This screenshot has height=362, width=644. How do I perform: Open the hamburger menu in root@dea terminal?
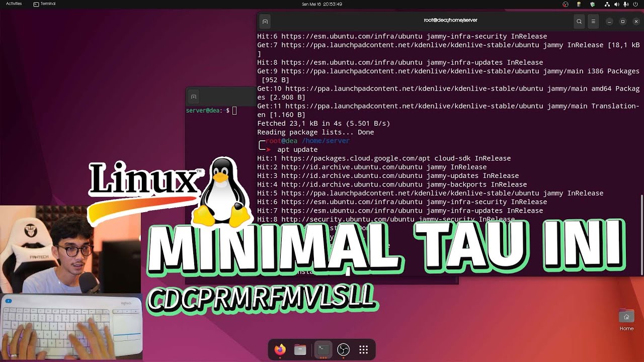593,22
